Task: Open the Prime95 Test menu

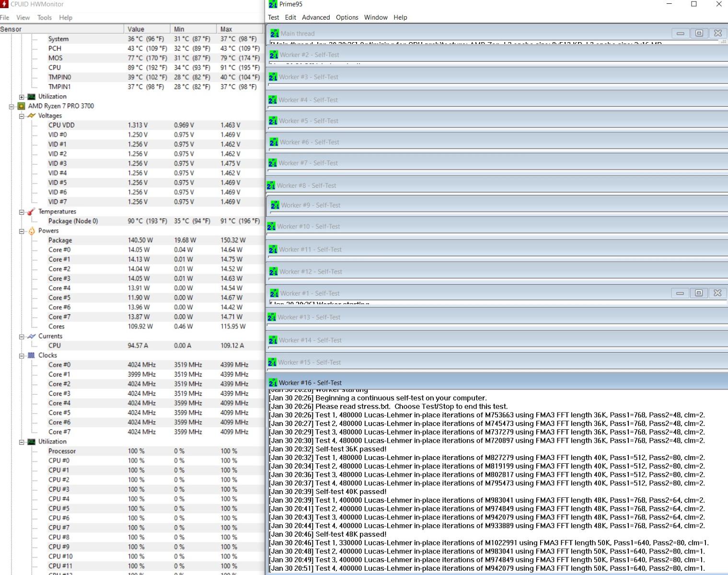Action: pyautogui.click(x=274, y=17)
